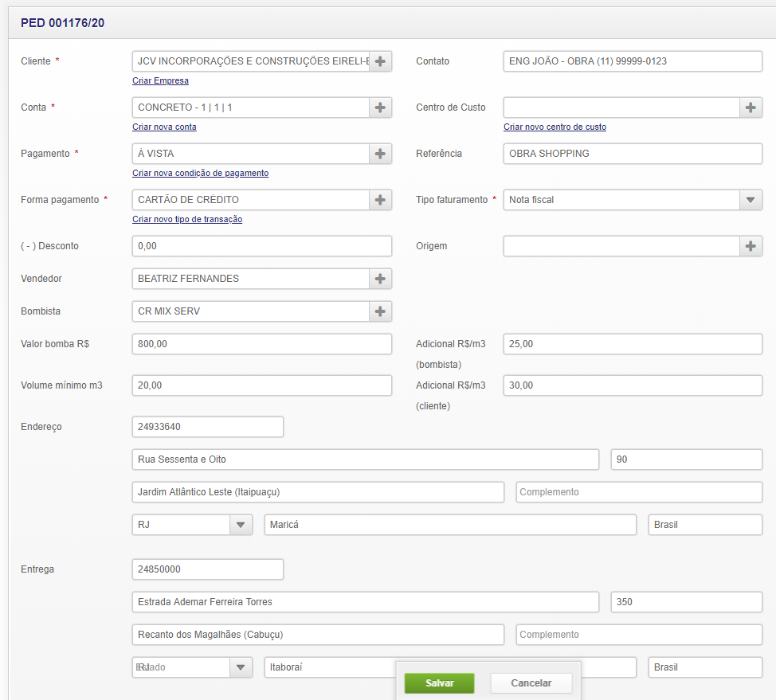
Task: Click the plus icon beside Vendedor field
Action: pyautogui.click(x=380, y=279)
